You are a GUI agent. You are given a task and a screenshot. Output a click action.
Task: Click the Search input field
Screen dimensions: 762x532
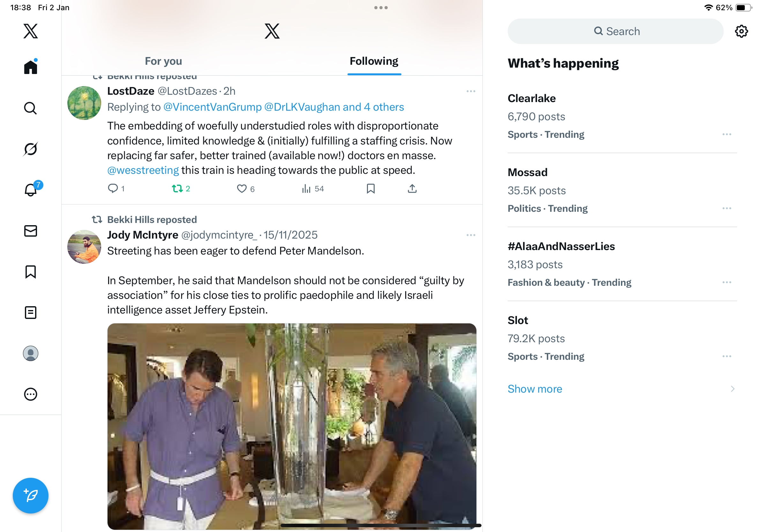tap(615, 31)
